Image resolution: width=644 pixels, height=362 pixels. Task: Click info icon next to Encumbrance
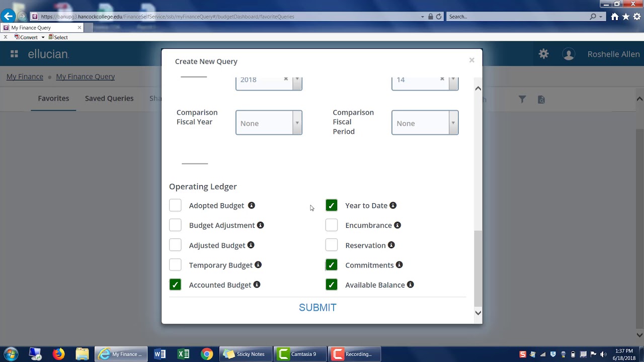click(x=397, y=225)
